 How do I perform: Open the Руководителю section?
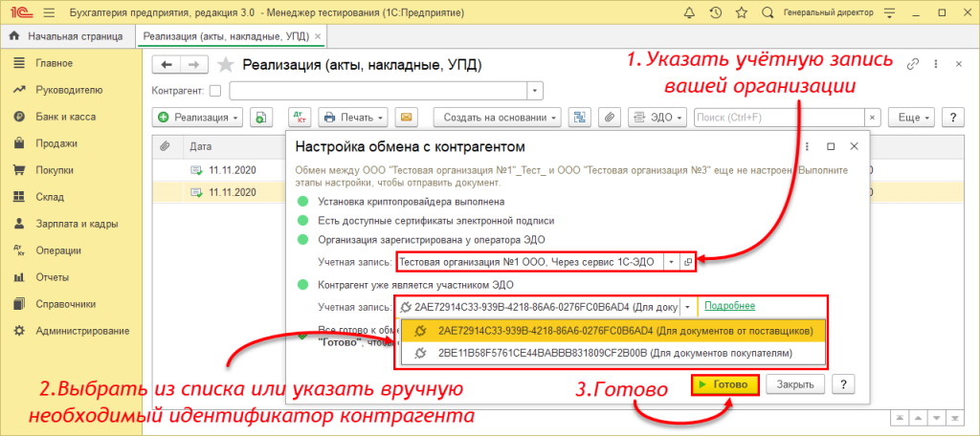69,90
